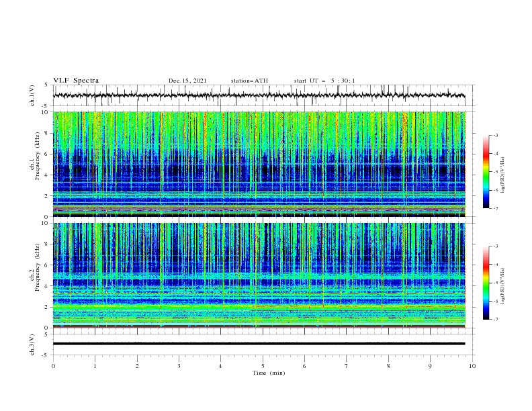This screenshot has height=411, width=532.
Task: Click the "ch.2 Frequency (kHz)" axis label
Action: [35, 267]
